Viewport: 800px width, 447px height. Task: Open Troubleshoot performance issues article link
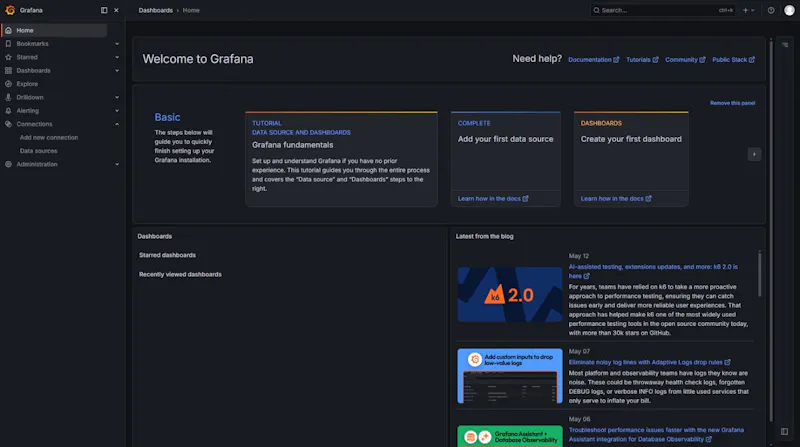tap(656, 435)
